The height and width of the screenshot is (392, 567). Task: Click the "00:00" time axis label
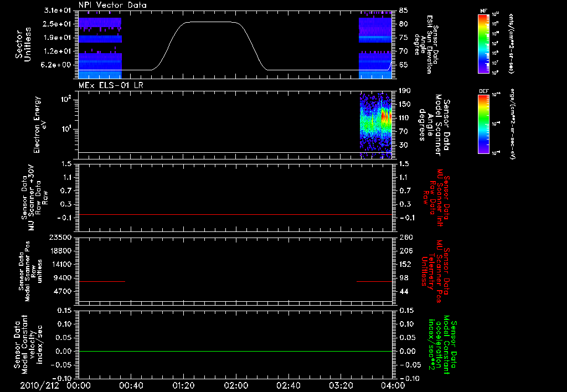coord(79,385)
